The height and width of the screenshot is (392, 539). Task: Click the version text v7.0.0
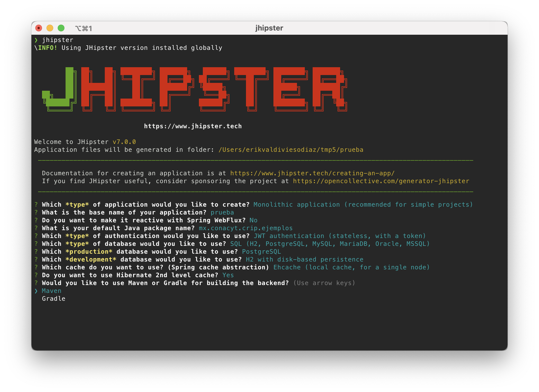click(124, 142)
